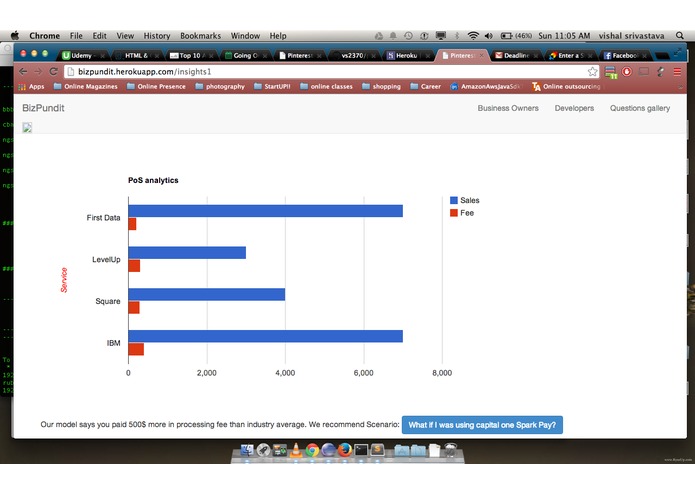Open Firefox from the dock
The height and width of the screenshot is (494, 695).
[x=344, y=450]
